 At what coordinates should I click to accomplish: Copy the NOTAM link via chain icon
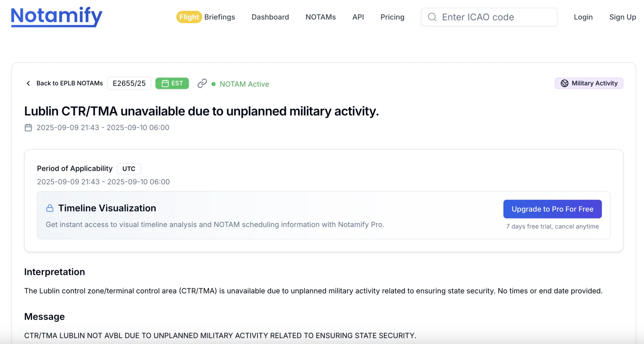click(x=202, y=83)
